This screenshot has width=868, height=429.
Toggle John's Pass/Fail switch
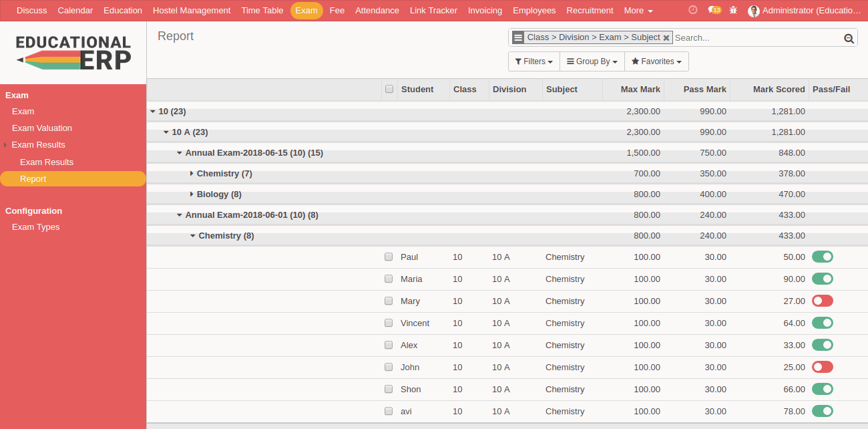822,367
